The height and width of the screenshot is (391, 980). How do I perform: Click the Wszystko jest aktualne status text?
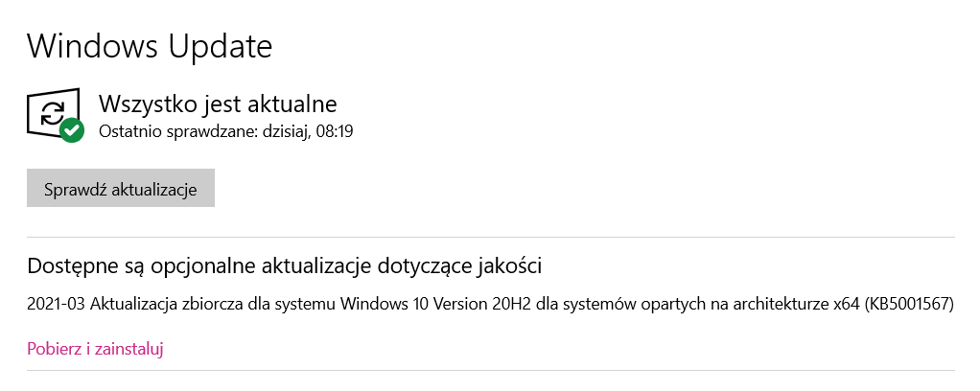click(218, 103)
